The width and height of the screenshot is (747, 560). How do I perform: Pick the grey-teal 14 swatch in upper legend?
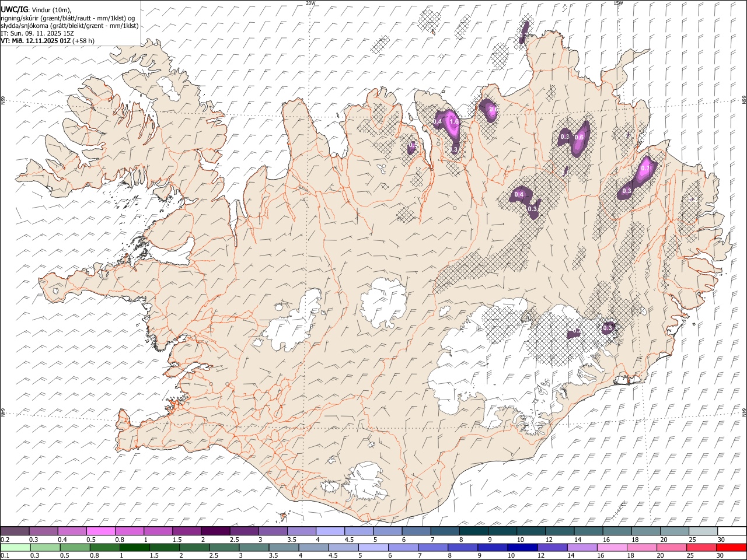click(588, 531)
